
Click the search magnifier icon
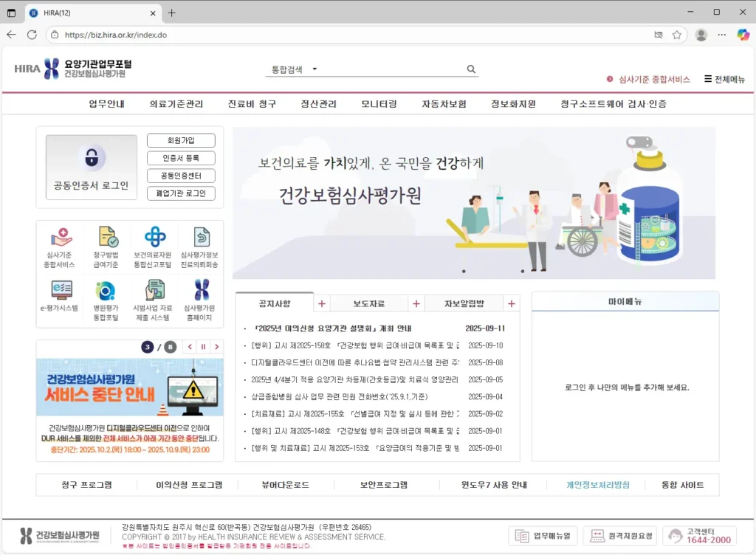(471, 69)
